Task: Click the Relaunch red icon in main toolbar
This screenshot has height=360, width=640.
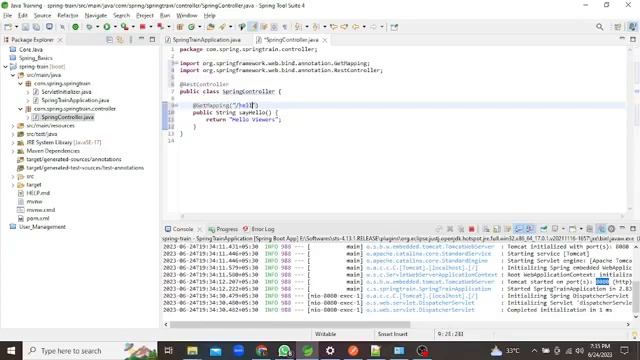Action: pyautogui.click(x=161, y=27)
